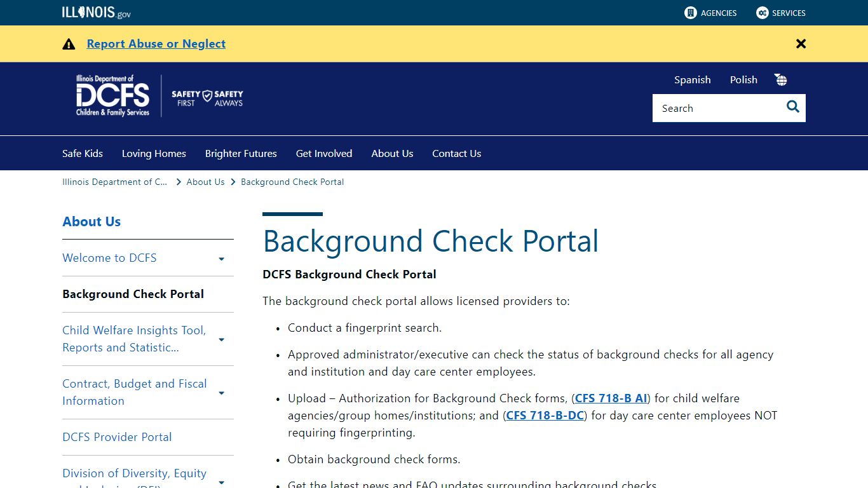Switch site language to Polish

click(x=743, y=79)
